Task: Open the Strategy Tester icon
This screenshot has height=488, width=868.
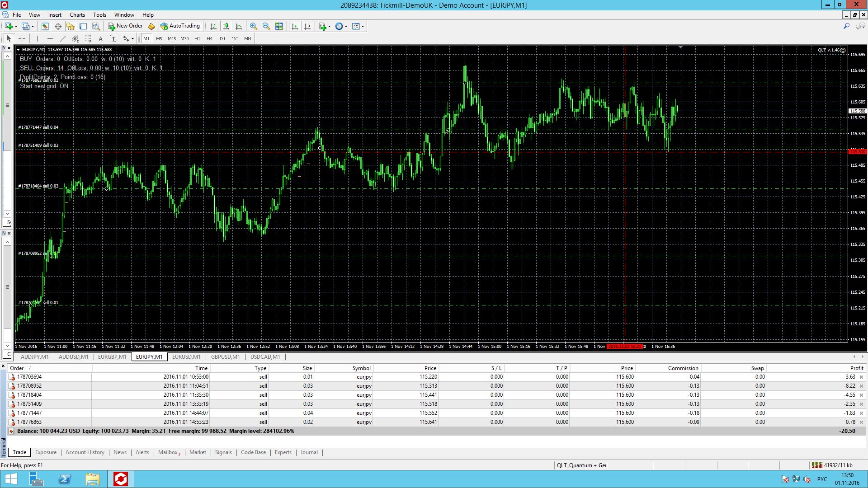Action: [96, 26]
